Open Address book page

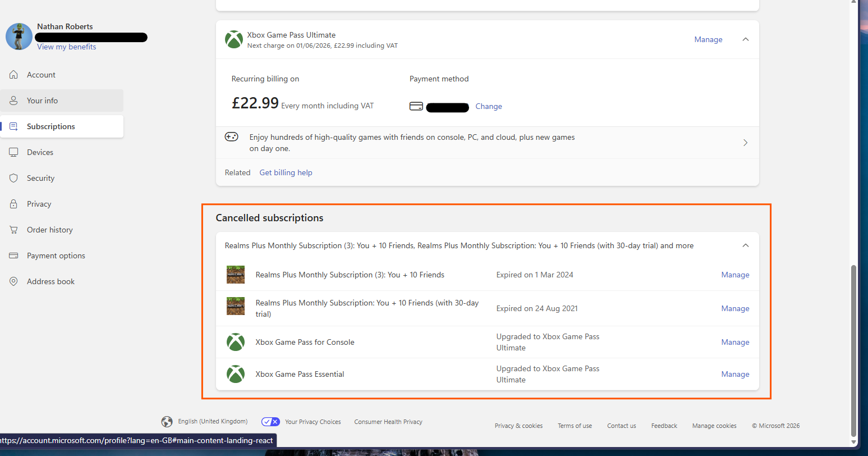62,281
